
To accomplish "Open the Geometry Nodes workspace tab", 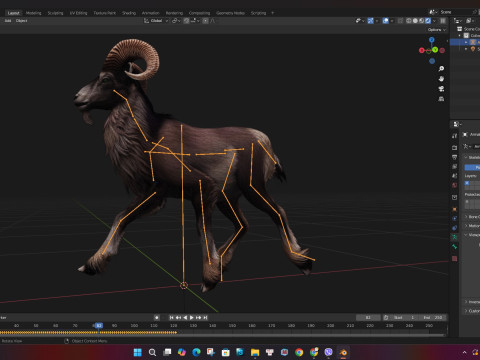I will pyautogui.click(x=230, y=13).
